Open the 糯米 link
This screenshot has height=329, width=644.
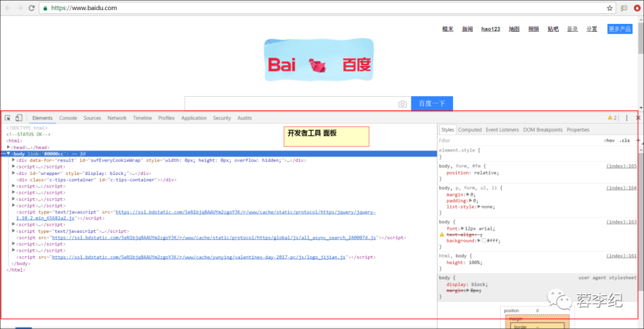pos(448,29)
